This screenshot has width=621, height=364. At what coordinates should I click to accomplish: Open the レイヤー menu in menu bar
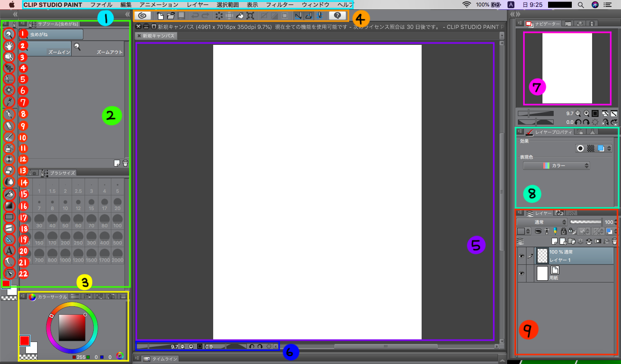point(198,5)
